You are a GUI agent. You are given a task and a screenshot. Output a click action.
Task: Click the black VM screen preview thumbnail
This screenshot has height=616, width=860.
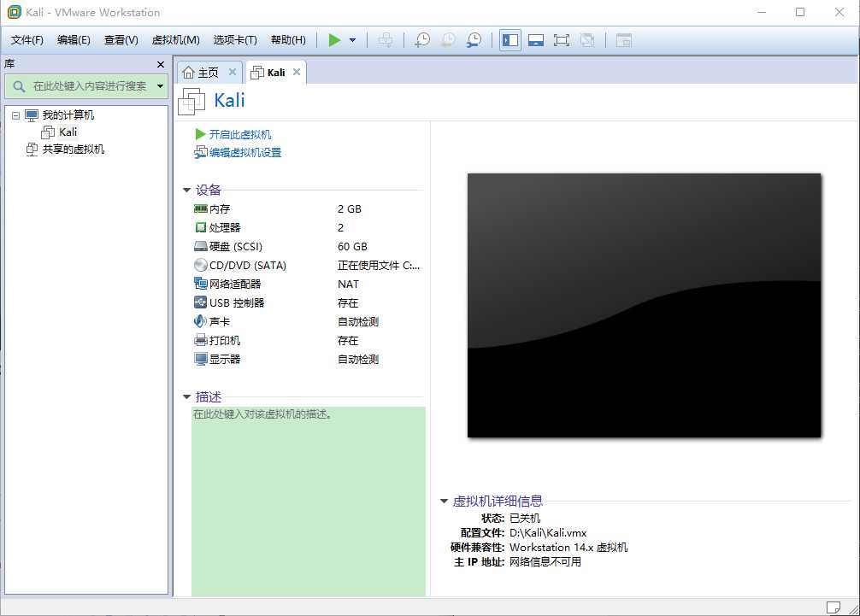click(644, 305)
